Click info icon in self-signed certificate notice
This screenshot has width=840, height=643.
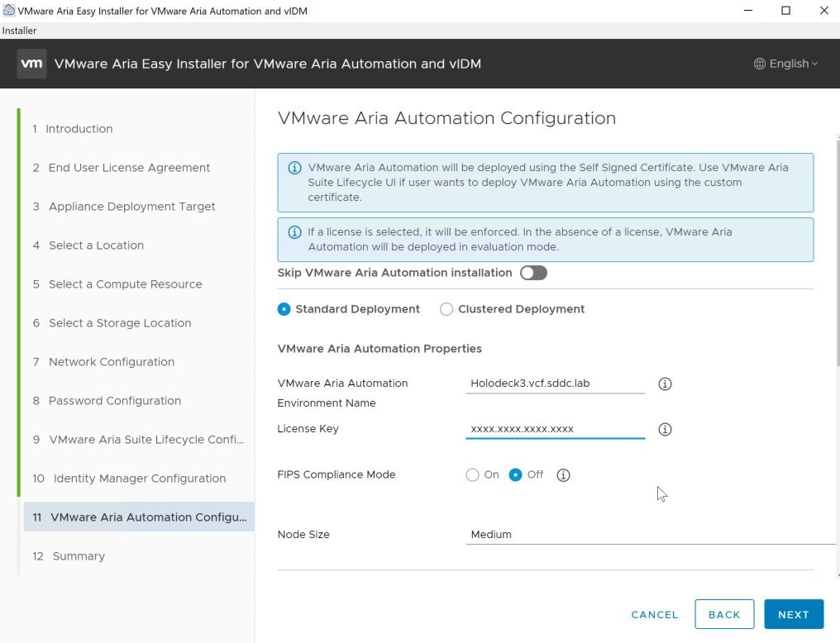click(294, 168)
